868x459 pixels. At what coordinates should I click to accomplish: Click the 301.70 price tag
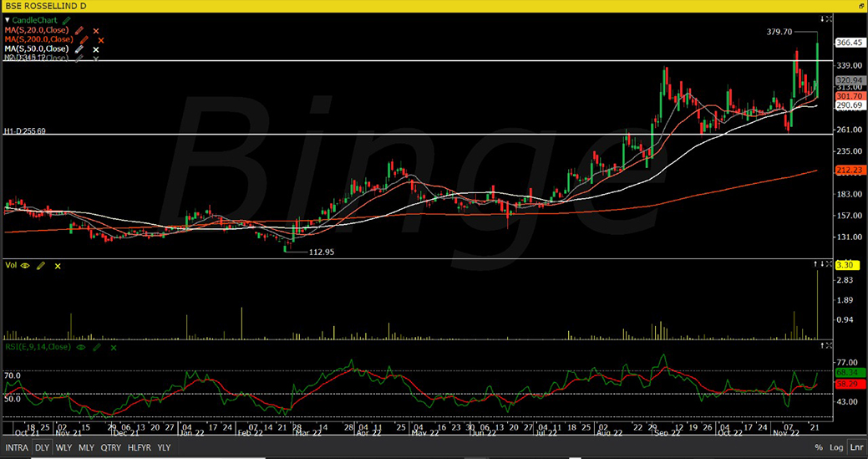(849, 96)
